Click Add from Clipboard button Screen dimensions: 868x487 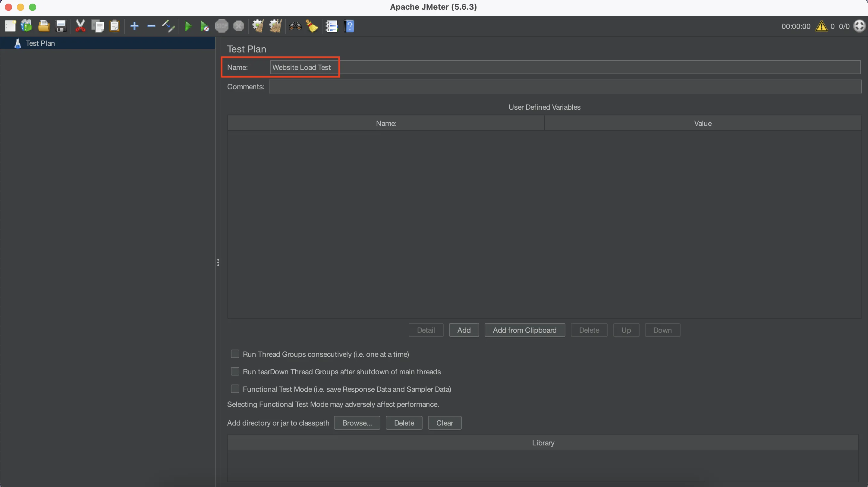524,330
